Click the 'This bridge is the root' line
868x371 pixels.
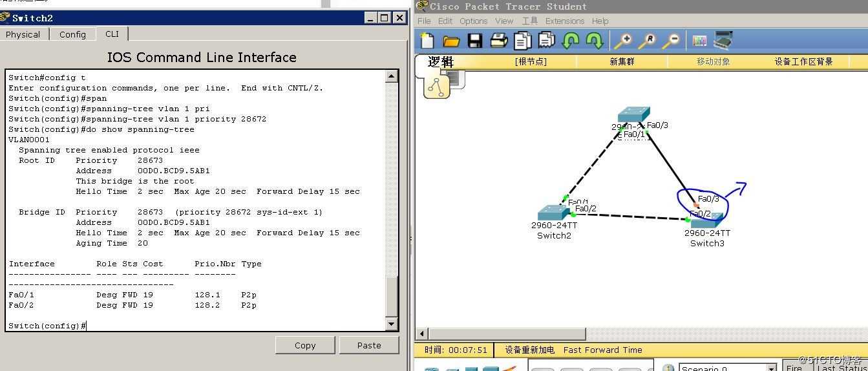point(135,181)
